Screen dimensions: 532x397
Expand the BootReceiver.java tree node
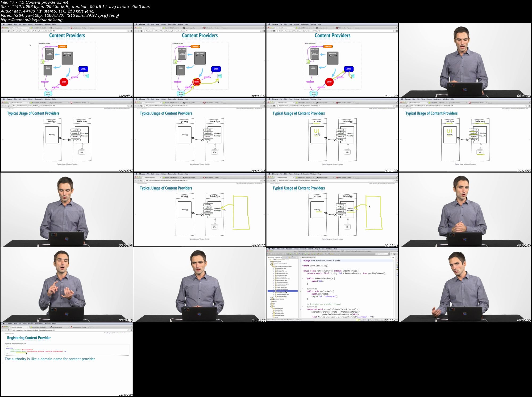[x=274, y=268]
